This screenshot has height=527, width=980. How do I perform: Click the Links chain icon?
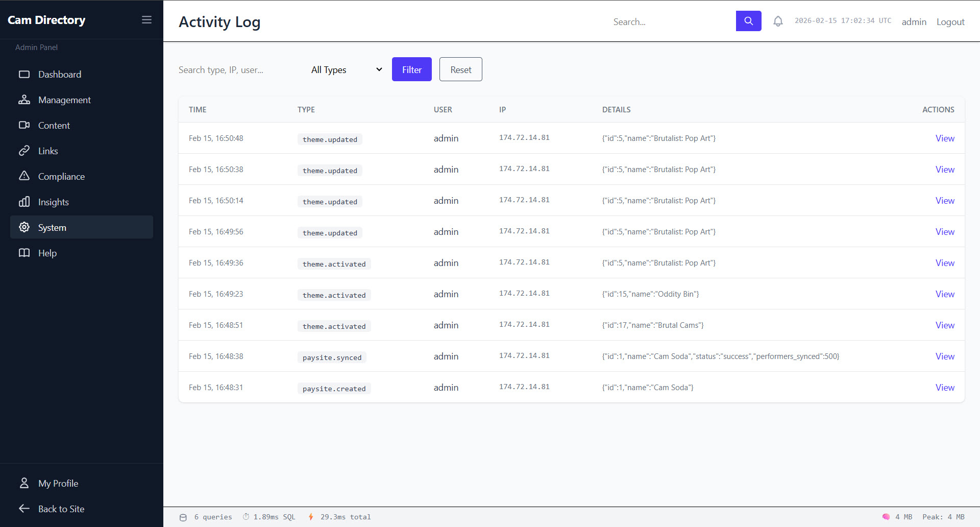tap(24, 151)
